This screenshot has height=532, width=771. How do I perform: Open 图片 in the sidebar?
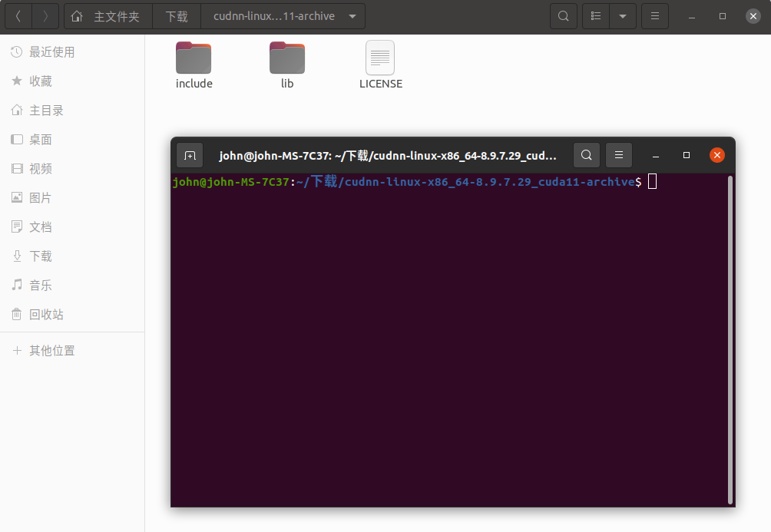point(72,197)
